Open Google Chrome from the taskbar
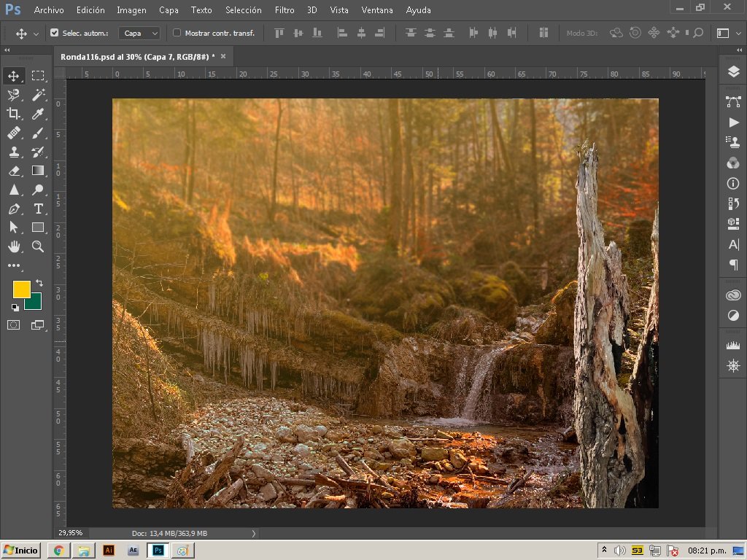The height and width of the screenshot is (560, 747). coord(59,551)
